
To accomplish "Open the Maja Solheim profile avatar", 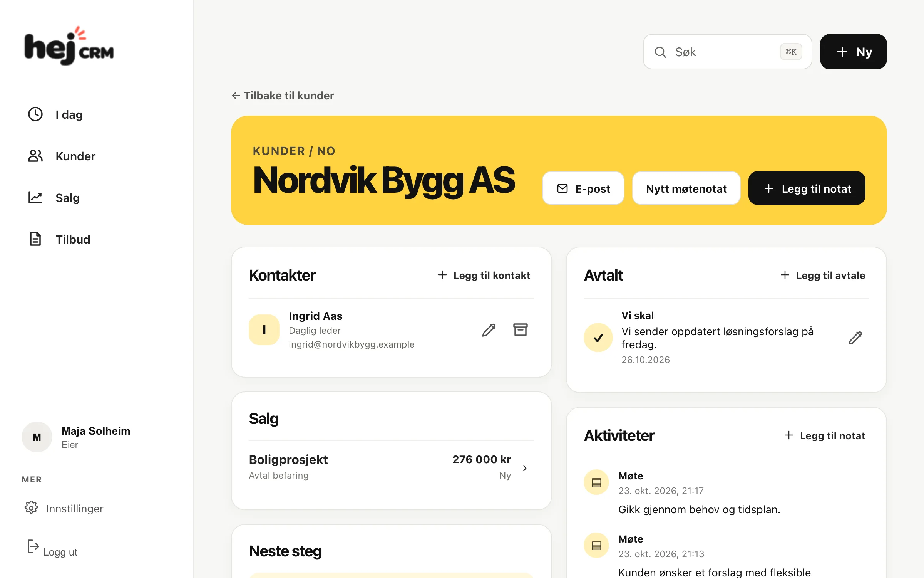I will (x=37, y=437).
